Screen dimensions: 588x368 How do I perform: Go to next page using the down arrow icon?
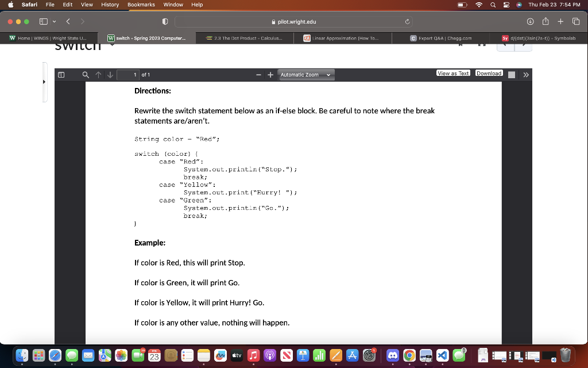[110, 75]
